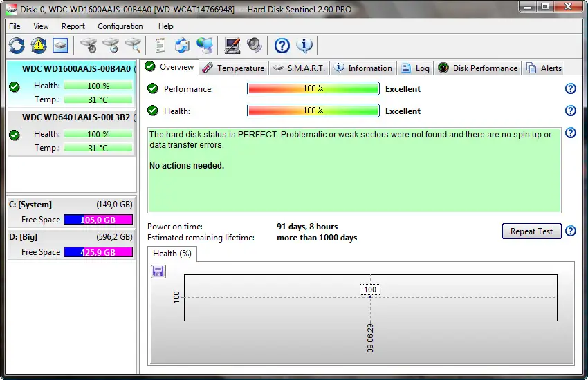This screenshot has width=588, height=380.
Task: Click the Hard Disk Sentinel title bar app icon
Action: [x=11, y=9]
